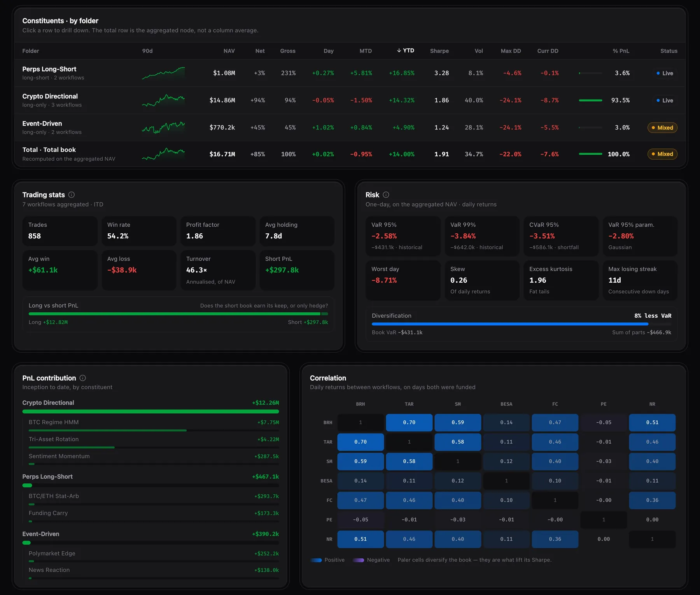Select the VaR 99% card
Viewport: 700px width, 595px height.
click(482, 236)
